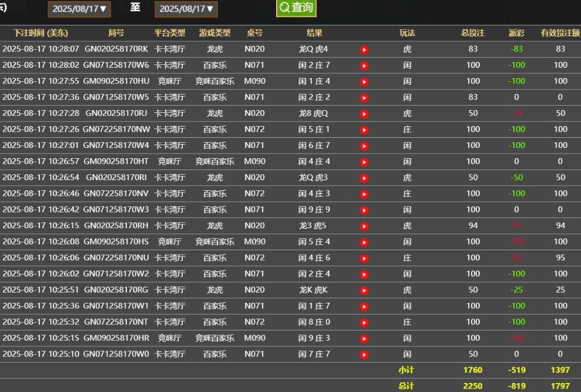The width and height of the screenshot is (581, 392).
Task: Click the 小计 subtotal label
Action: coord(405,370)
